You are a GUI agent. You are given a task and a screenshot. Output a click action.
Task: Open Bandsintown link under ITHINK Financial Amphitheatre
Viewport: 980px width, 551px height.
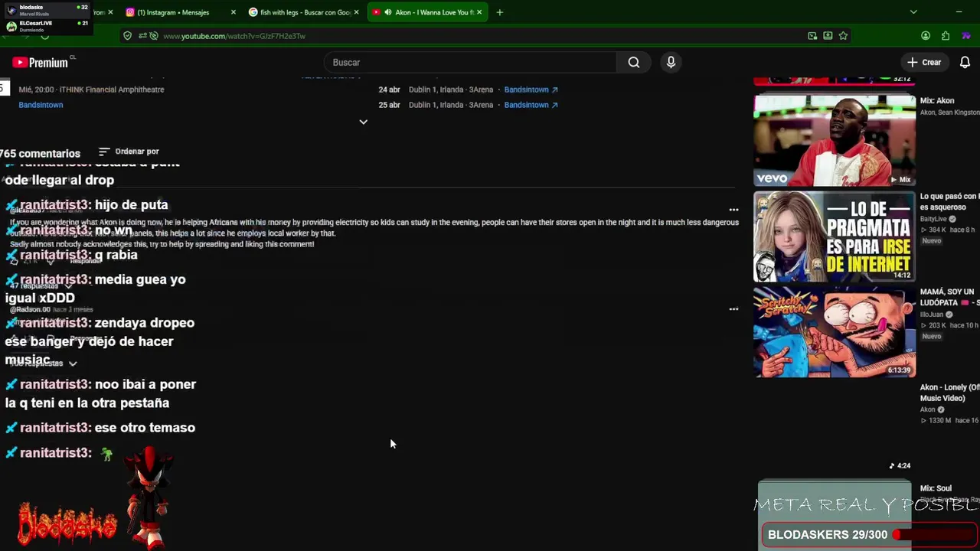41,105
